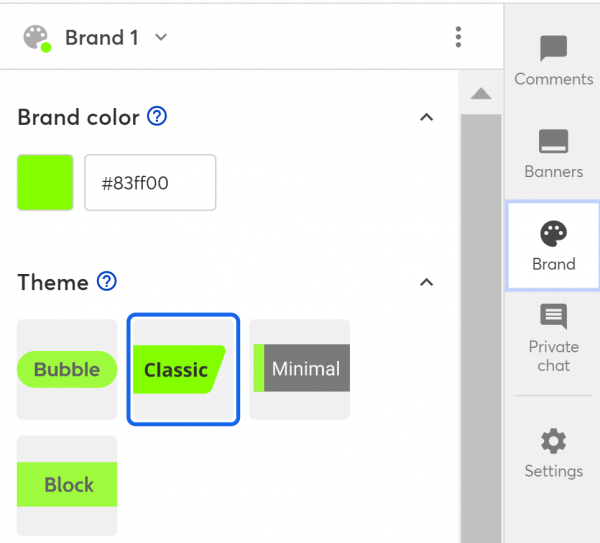Select the Minimal theme
Screen dimensions: 600x543
300,369
